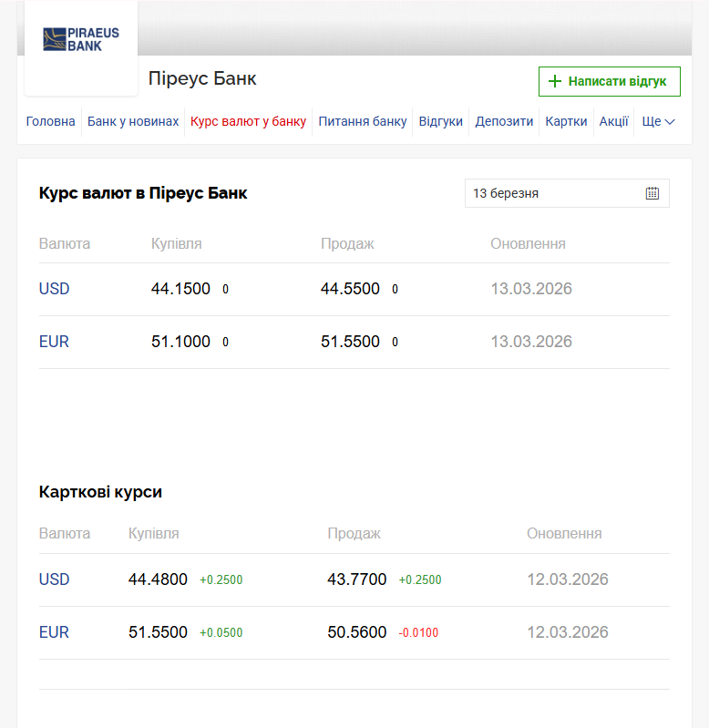Open the calendar icon in date field
Screen dimensions: 709x728
click(652, 193)
